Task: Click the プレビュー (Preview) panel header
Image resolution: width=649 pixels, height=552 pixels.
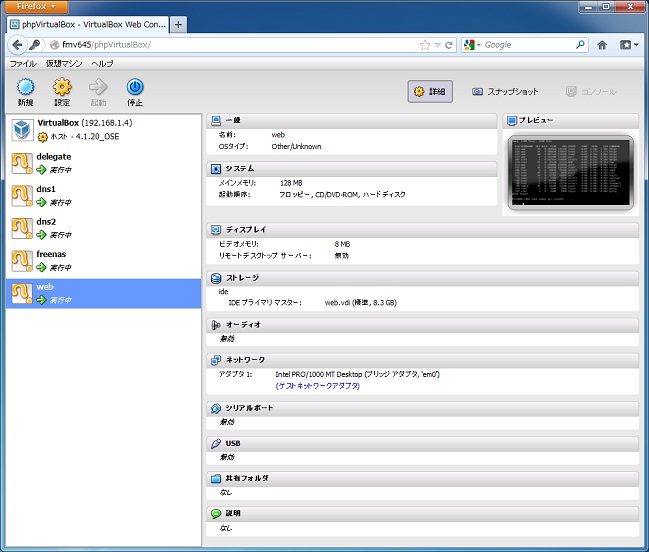Action: (x=571, y=120)
